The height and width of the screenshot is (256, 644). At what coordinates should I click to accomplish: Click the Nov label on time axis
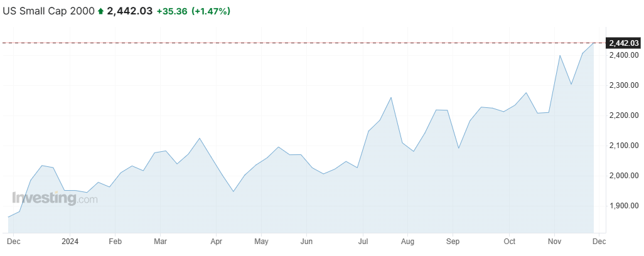coord(554,241)
